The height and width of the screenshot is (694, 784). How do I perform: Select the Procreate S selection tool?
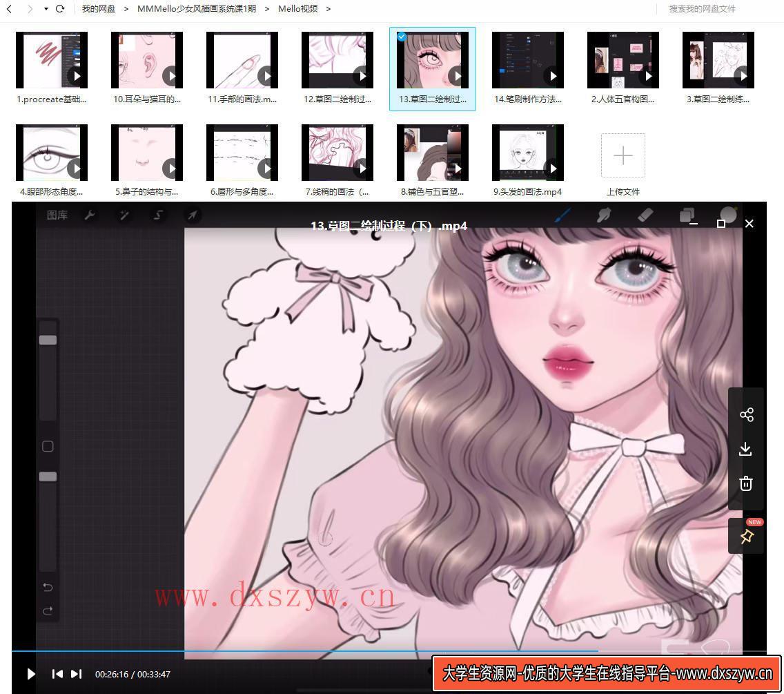tap(158, 215)
